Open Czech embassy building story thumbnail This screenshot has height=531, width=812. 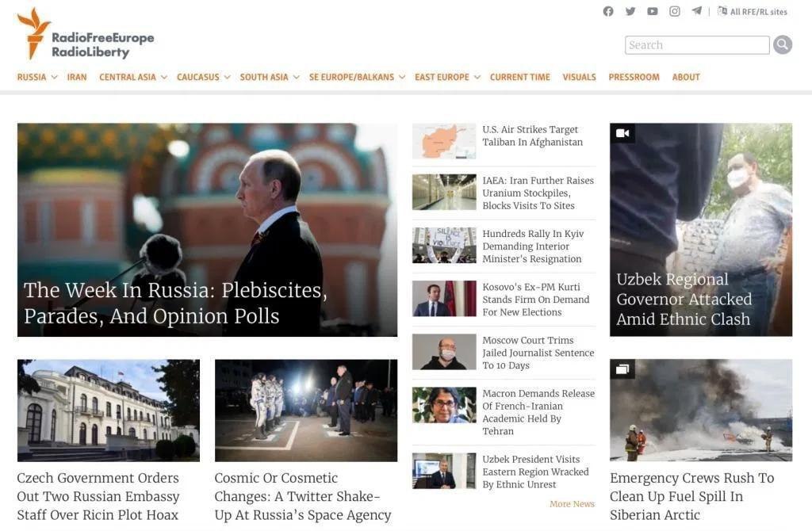coord(108,411)
